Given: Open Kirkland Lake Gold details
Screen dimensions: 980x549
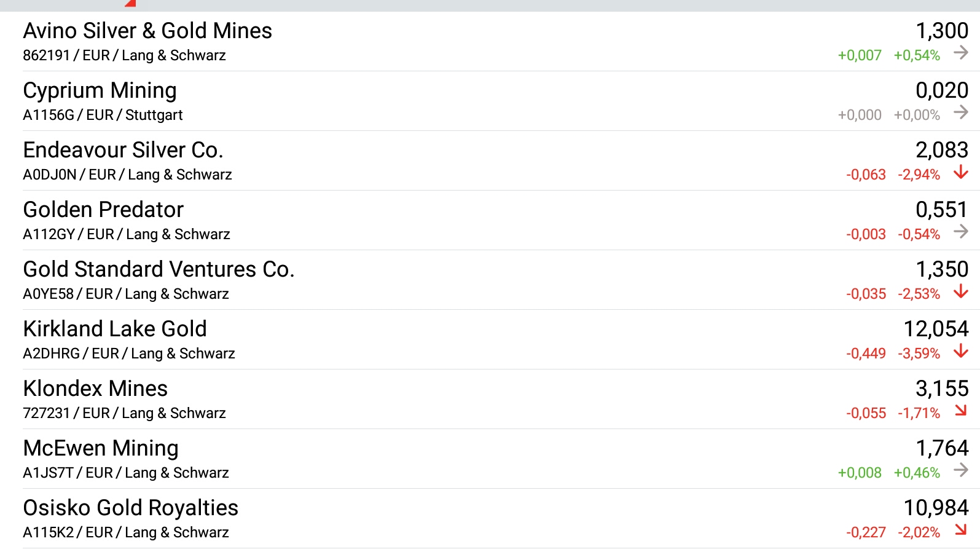Looking at the screenshot, I should [x=115, y=329].
